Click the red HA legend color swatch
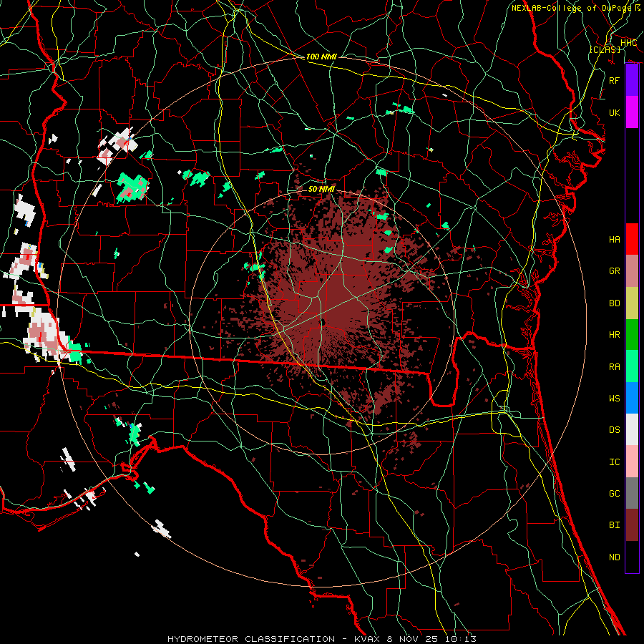Image resolution: width=644 pixels, height=644 pixels. point(632,239)
